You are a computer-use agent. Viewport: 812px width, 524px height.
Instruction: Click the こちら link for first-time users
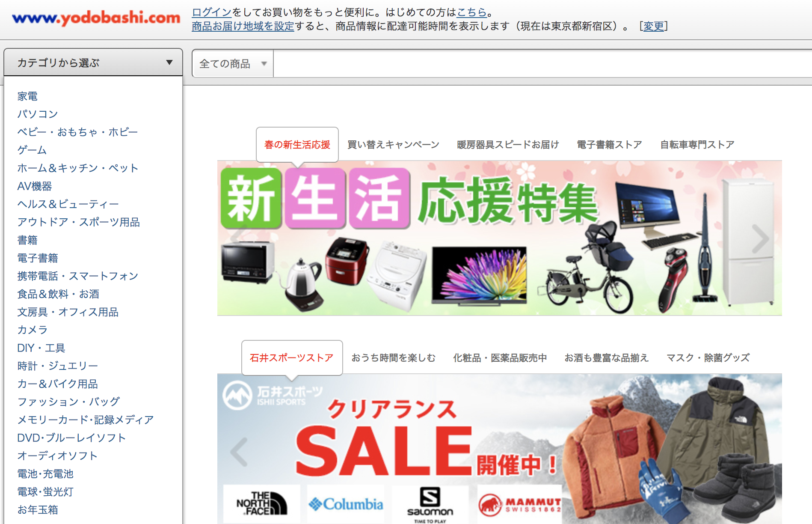tap(471, 12)
